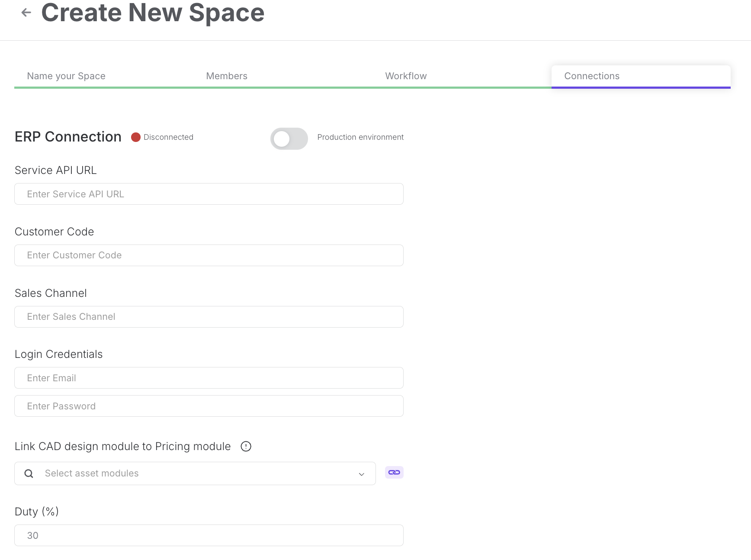The image size is (751, 560).
Task: Click the back arrow beside Create New Space
Action: (26, 13)
